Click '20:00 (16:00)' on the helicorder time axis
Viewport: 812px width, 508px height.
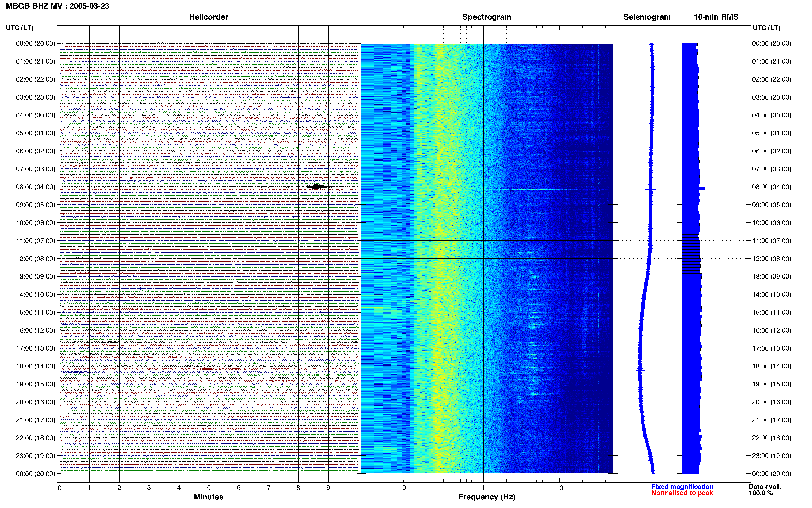click(36, 402)
